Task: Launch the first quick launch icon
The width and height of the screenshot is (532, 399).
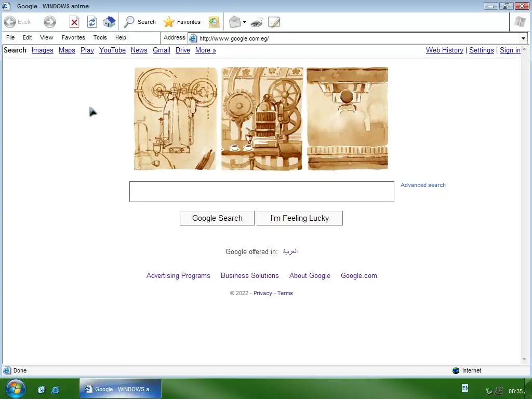Action: point(42,390)
